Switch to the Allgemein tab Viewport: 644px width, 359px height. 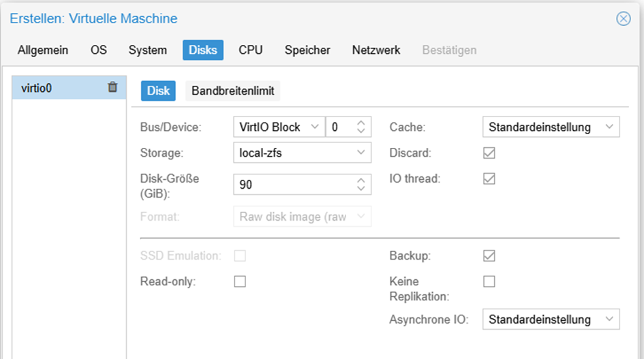43,50
